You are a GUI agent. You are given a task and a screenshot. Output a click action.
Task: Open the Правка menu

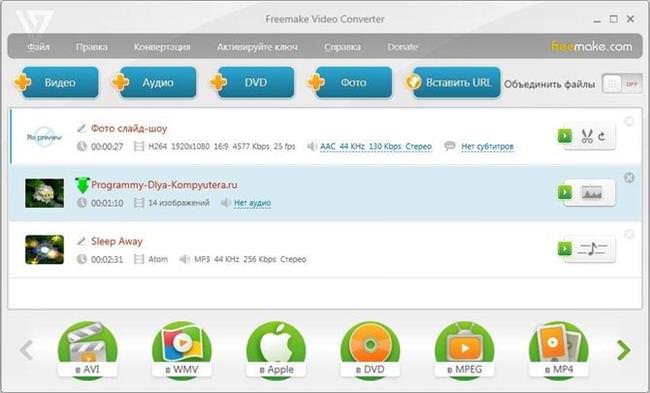92,47
